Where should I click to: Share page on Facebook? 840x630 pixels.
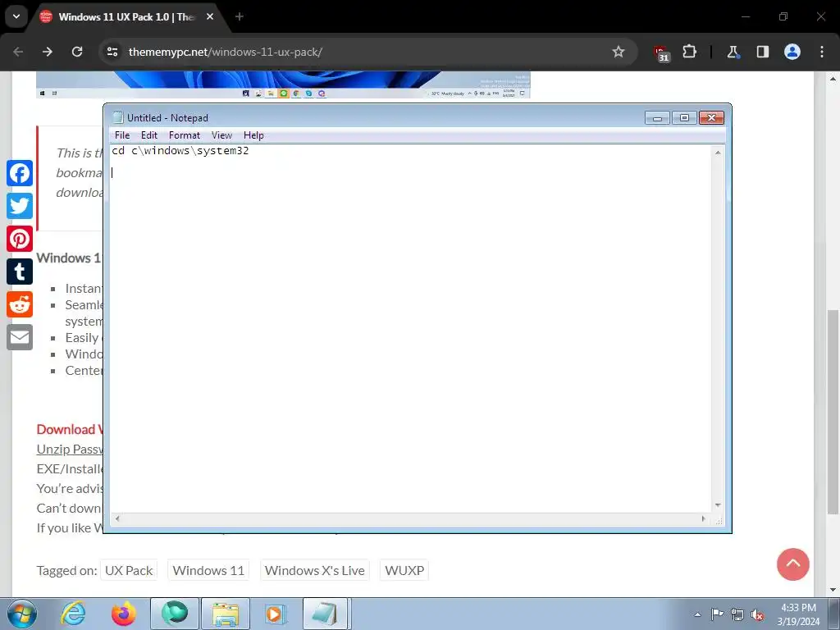pyautogui.click(x=20, y=173)
